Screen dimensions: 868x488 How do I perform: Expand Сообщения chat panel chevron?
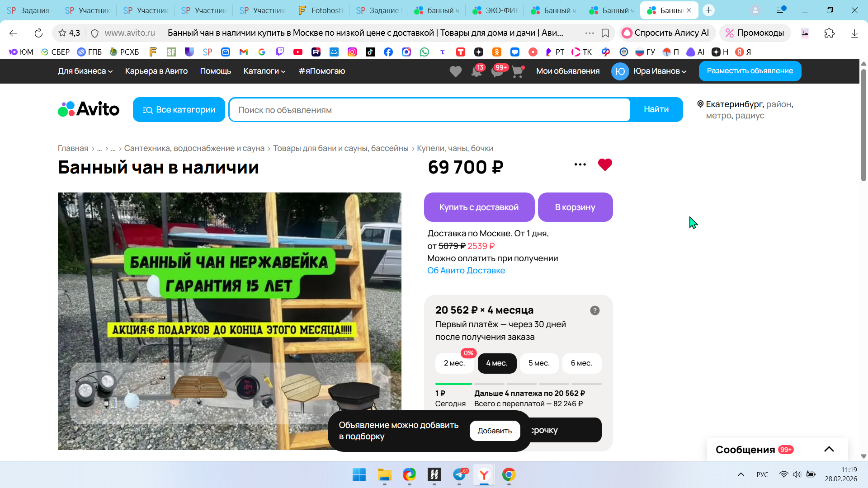(x=829, y=449)
